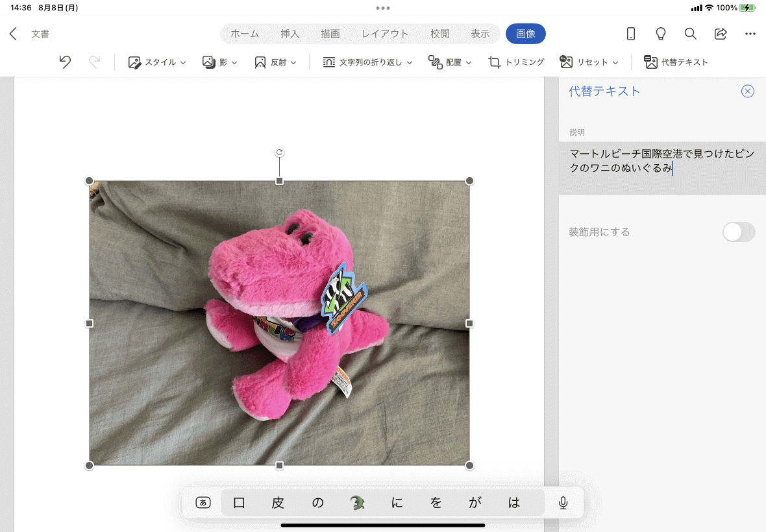Click the 説明 alt text input field
Viewport: 766px width, 532px height.
coord(662,168)
